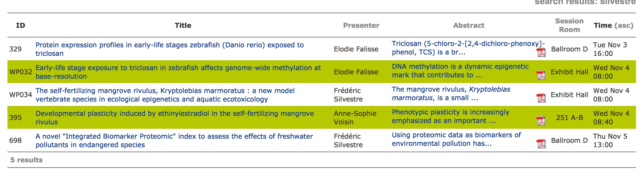The image size is (644, 175).
Task: Open 'self-fertilizing mangrove rivulus' title link
Action: tap(165, 95)
